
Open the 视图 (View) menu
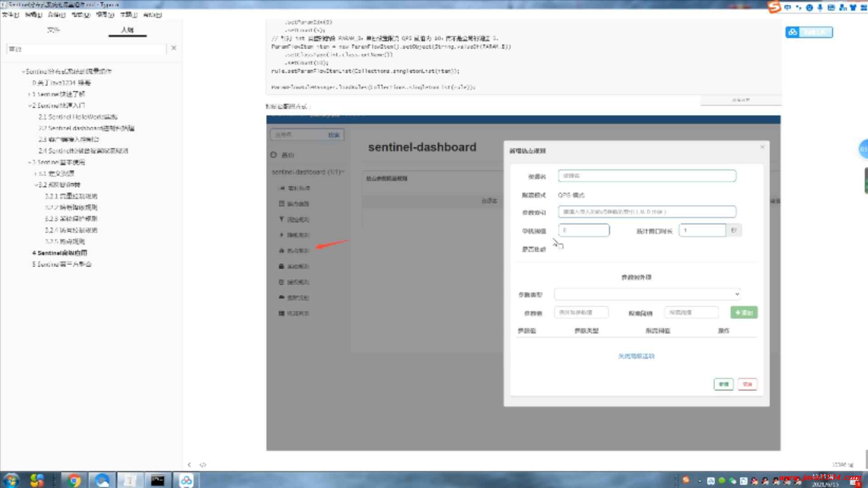tap(105, 15)
